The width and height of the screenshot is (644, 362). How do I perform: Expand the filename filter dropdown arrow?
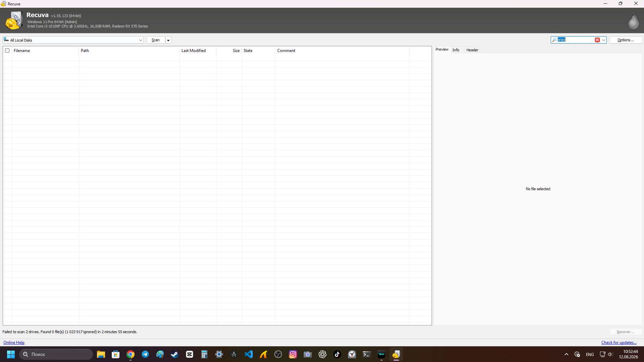click(x=603, y=40)
